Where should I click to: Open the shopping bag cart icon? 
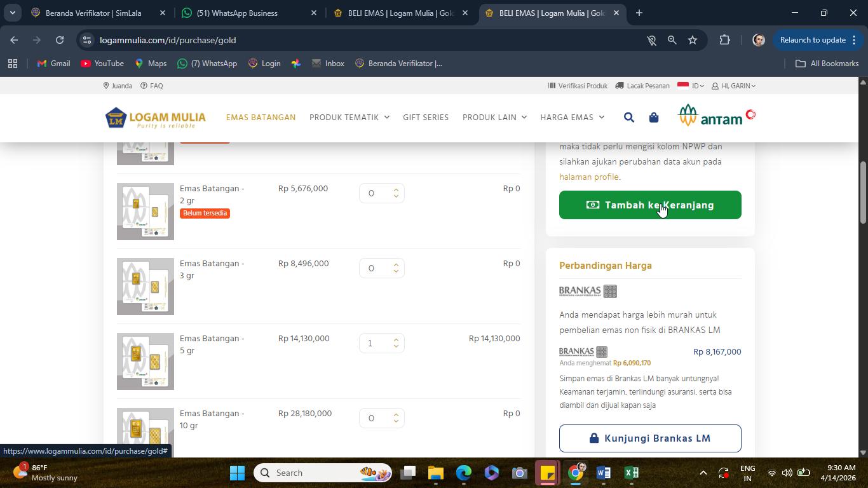(x=653, y=118)
